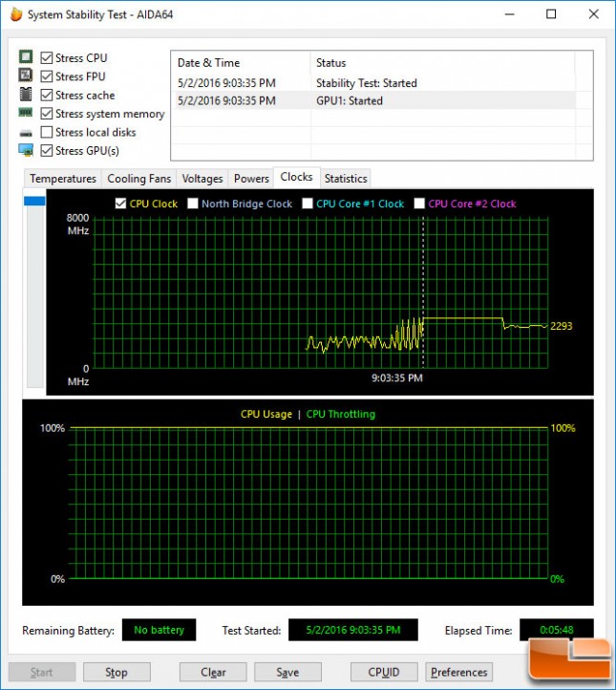Click the CPU chip icon beside Stress CPU

click(26, 56)
